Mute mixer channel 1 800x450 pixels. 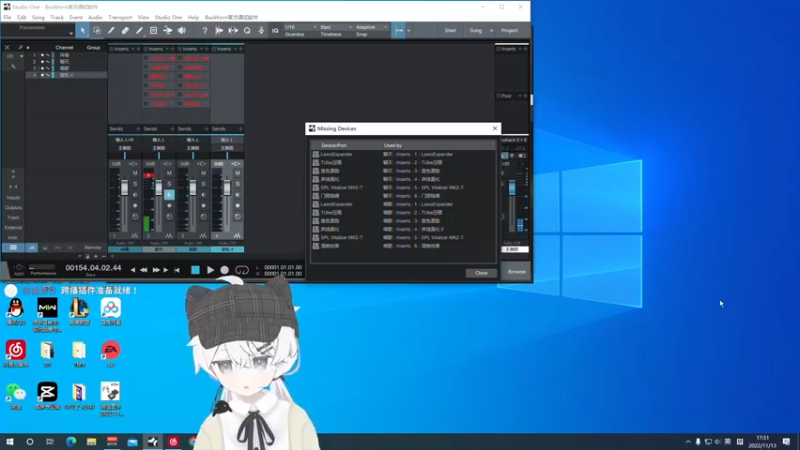(x=135, y=173)
